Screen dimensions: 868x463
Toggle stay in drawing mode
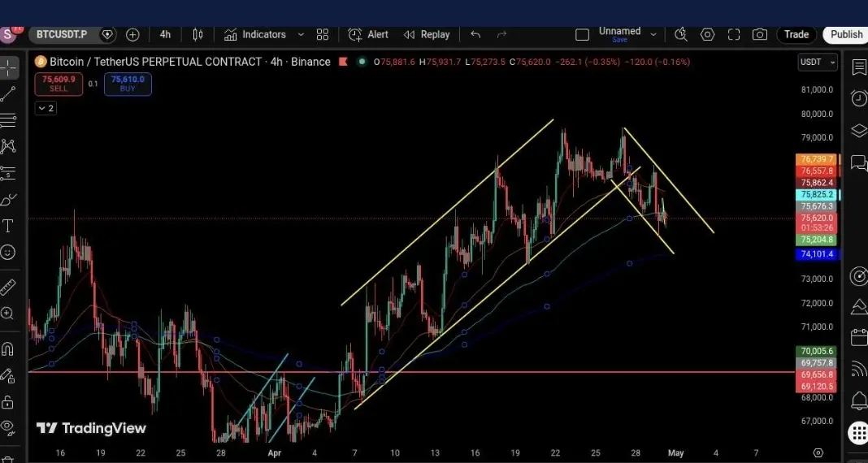pos(7,375)
